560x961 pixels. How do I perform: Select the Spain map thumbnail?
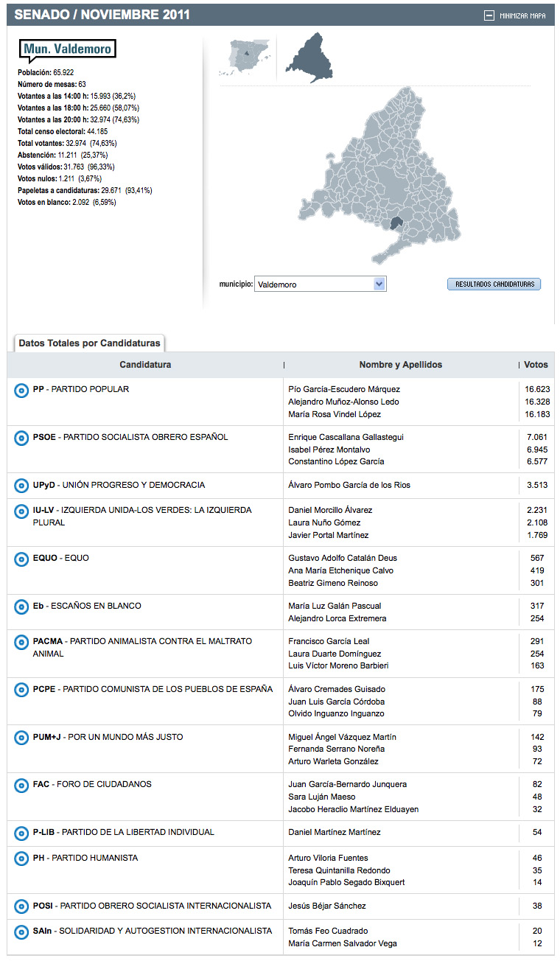point(245,57)
